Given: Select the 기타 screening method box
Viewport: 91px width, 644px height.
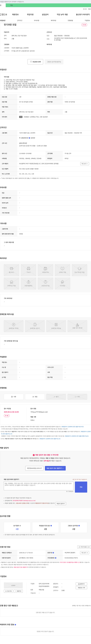Looking at the screenshot, I should point(77,397).
